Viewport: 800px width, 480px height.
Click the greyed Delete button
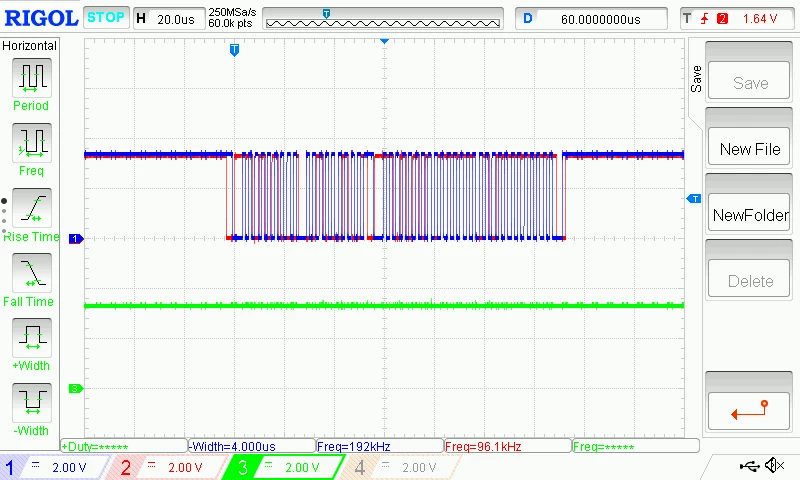(x=748, y=279)
